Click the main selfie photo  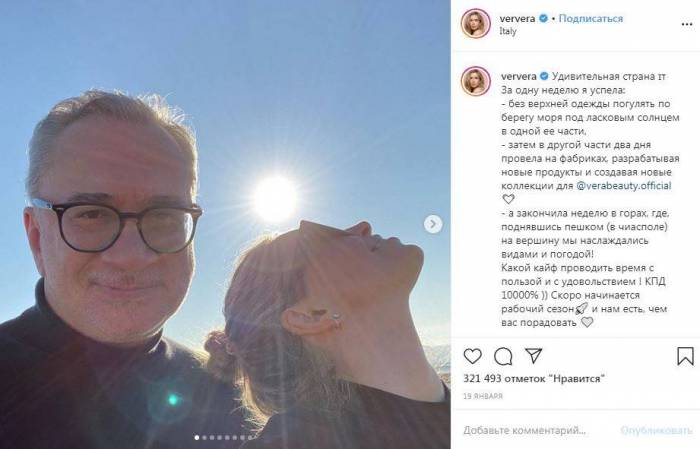coord(225,224)
